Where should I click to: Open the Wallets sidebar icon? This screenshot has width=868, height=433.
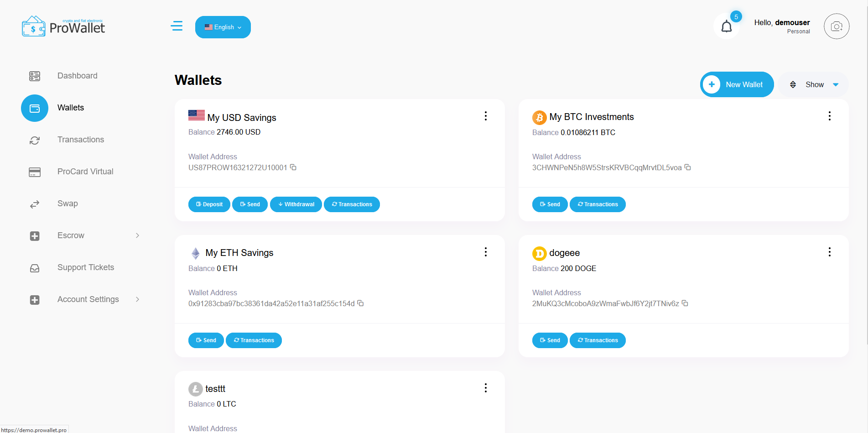[x=35, y=108]
